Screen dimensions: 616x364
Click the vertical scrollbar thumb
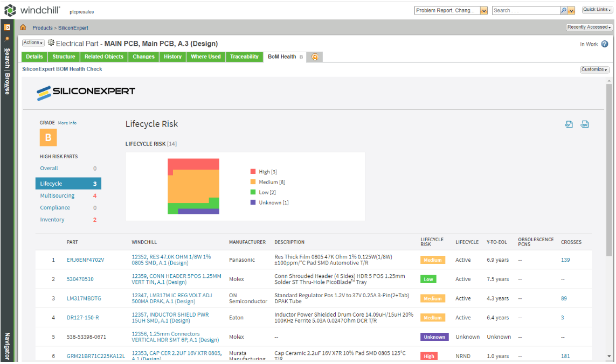tap(609, 170)
